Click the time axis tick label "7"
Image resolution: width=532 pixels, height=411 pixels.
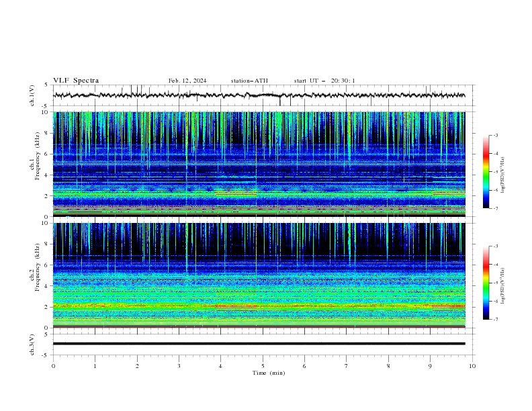[x=347, y=366]
